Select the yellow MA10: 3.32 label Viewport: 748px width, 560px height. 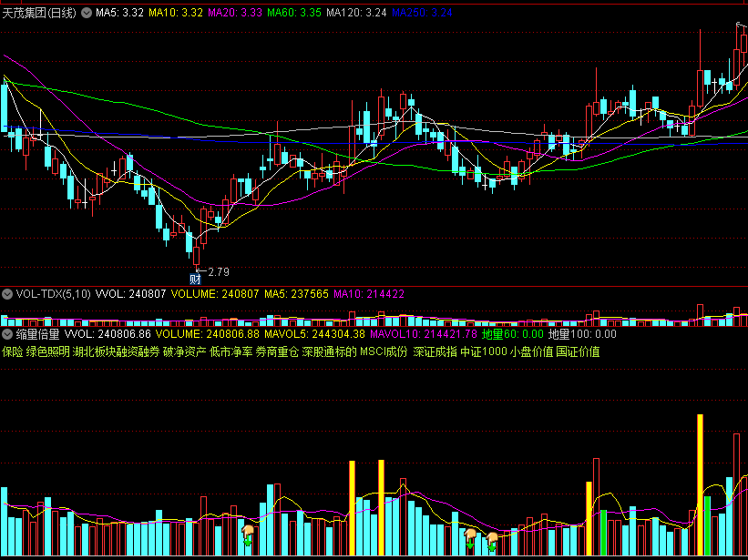(176, 13)
